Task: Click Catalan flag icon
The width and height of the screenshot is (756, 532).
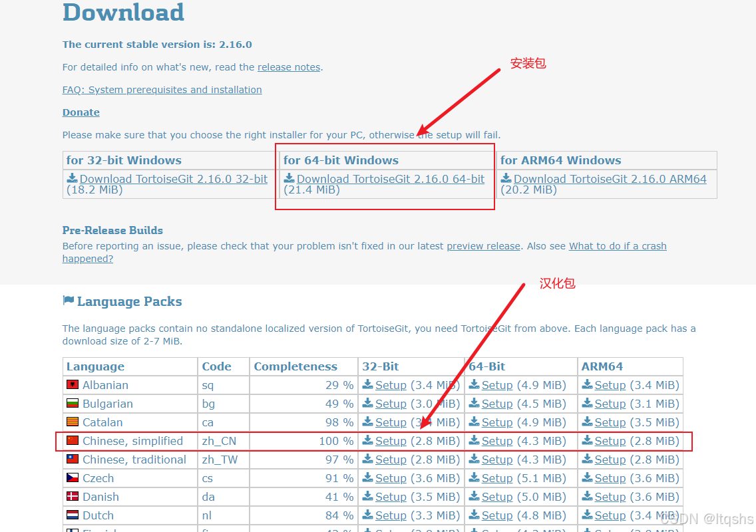Action: [x=73, y=422]
